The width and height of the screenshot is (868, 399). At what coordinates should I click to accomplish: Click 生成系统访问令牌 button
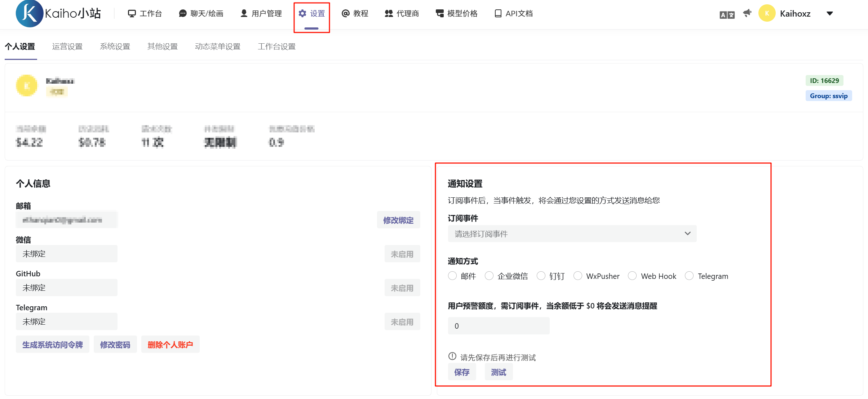(x=53, y=345)
